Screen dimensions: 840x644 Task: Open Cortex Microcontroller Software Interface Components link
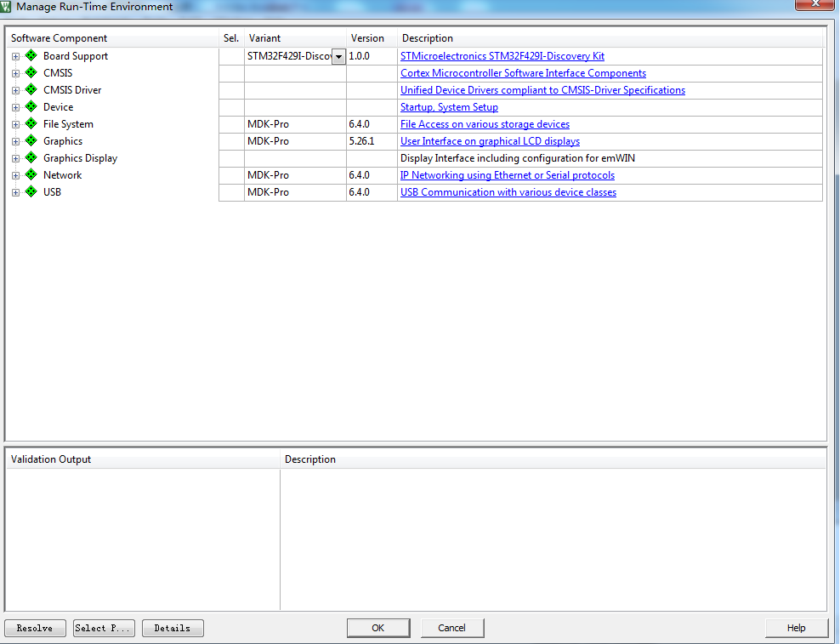point(524,73)
